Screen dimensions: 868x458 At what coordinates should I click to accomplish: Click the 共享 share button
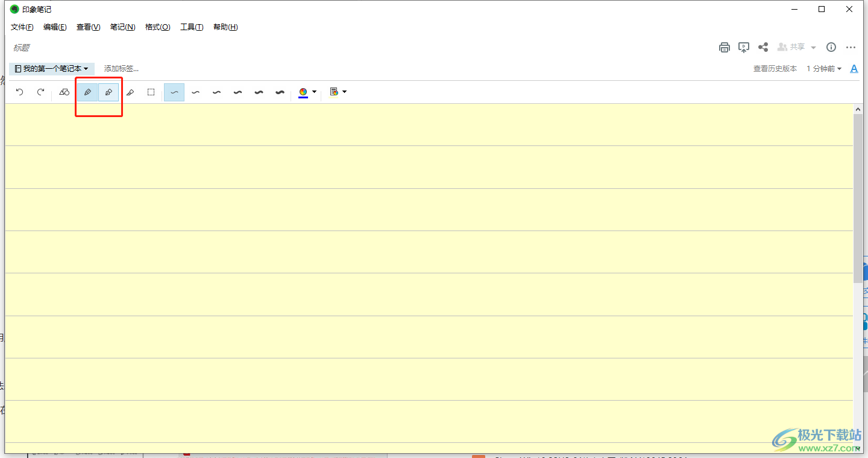pos(791,47)
